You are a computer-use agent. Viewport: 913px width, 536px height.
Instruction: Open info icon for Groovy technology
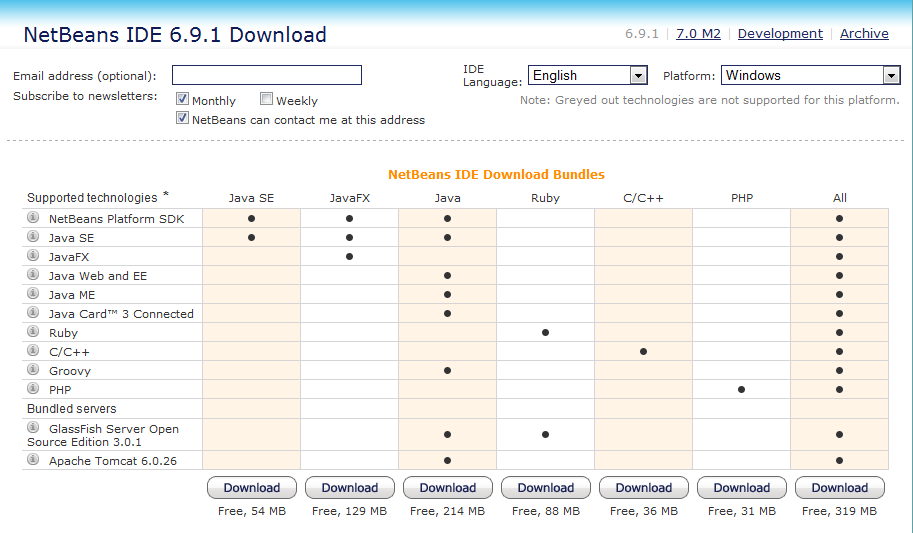(33, 370)
